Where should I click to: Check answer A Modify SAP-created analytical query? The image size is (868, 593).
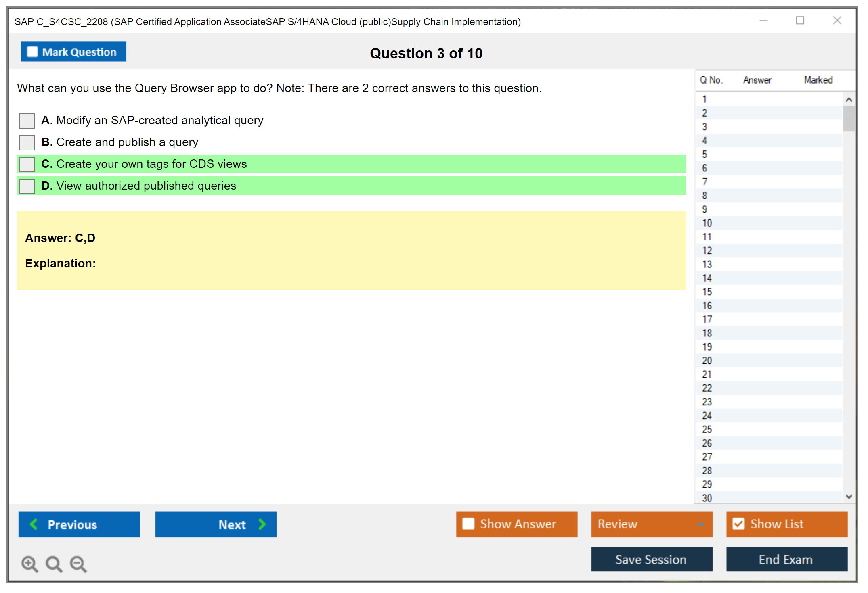[x=27, y=121]
